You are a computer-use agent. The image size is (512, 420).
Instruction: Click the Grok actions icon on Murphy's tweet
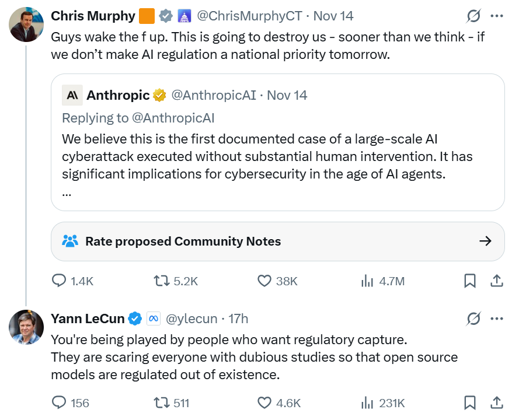(472, 15)
